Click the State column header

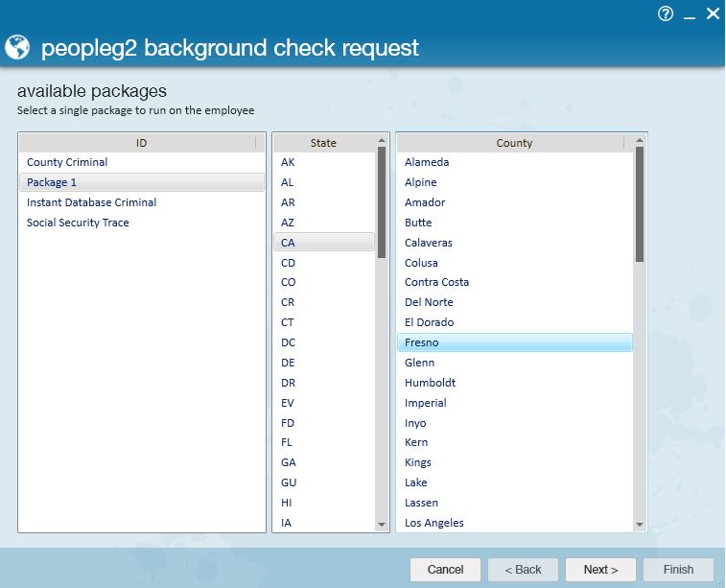(323, 143)
